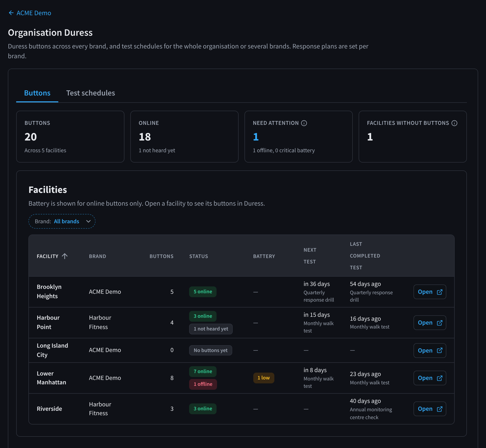Click the back arrow beside ACME Demo
486x448 pixels.
[11, 13]
